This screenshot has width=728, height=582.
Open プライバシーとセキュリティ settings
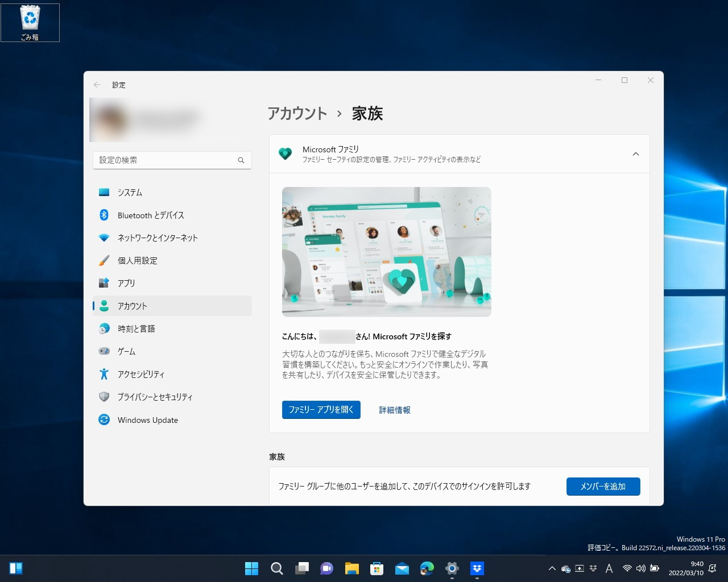pyautogui.click(x=155, y=397)
